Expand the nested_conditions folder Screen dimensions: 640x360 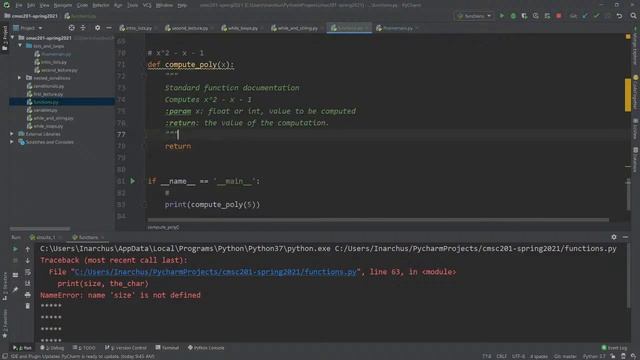point(19,78)
